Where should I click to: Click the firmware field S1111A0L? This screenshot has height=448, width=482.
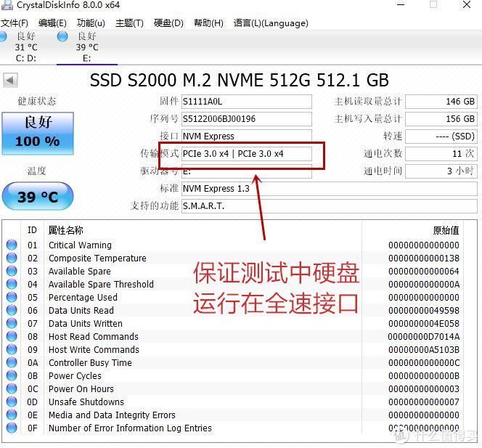pyautogui.click(x=247, y=102)
